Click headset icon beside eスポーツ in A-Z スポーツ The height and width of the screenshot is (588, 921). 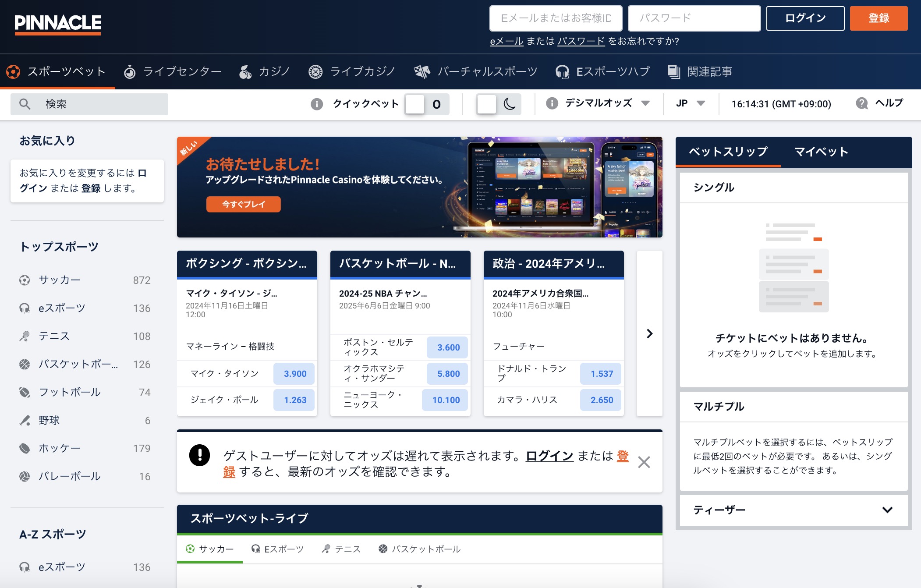coord(25,567)
